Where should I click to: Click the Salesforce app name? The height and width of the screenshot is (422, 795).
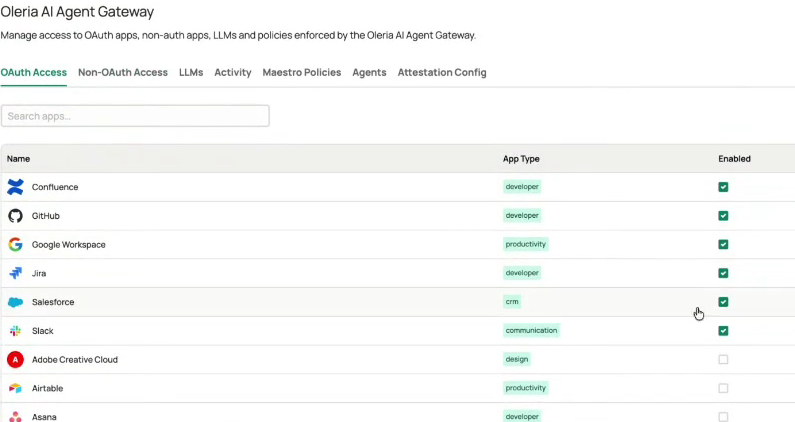(53, 302)
